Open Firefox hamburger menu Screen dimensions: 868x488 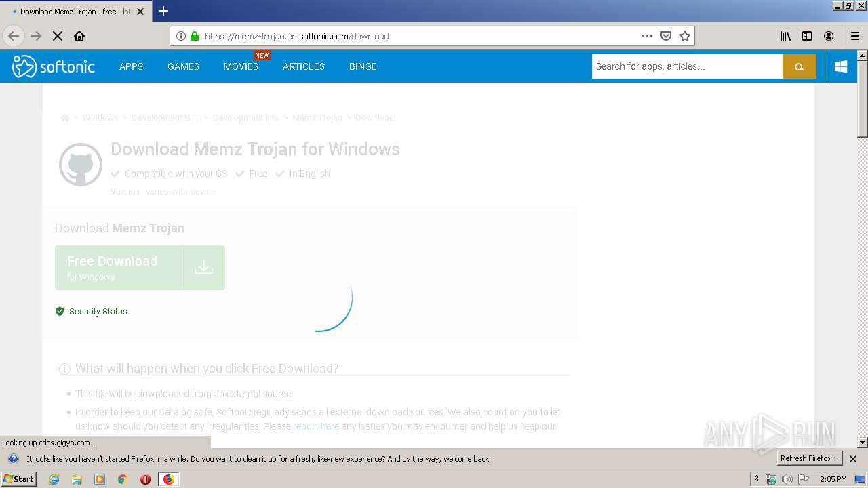click(855, 36)
